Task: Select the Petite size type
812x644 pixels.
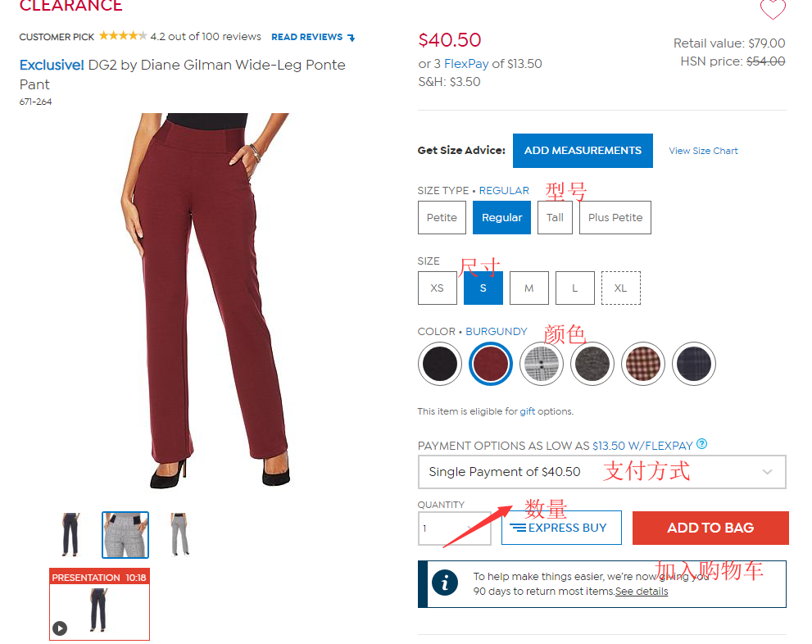Action: pyautogui.click(x=442, y=217)
